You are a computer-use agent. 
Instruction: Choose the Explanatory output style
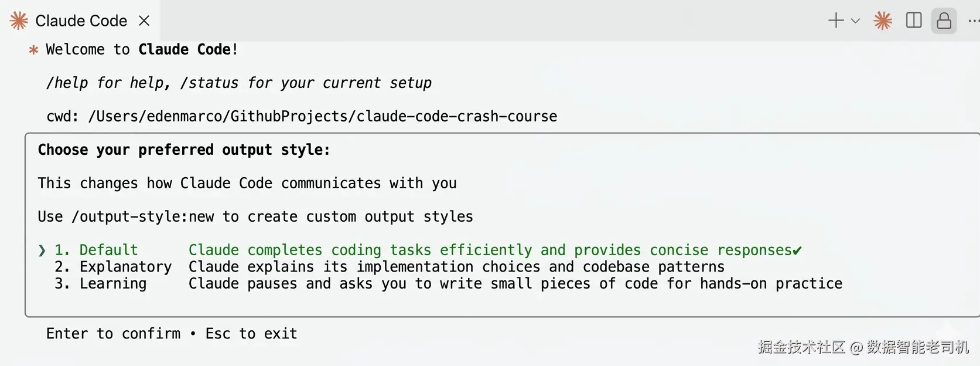(125, 267)
